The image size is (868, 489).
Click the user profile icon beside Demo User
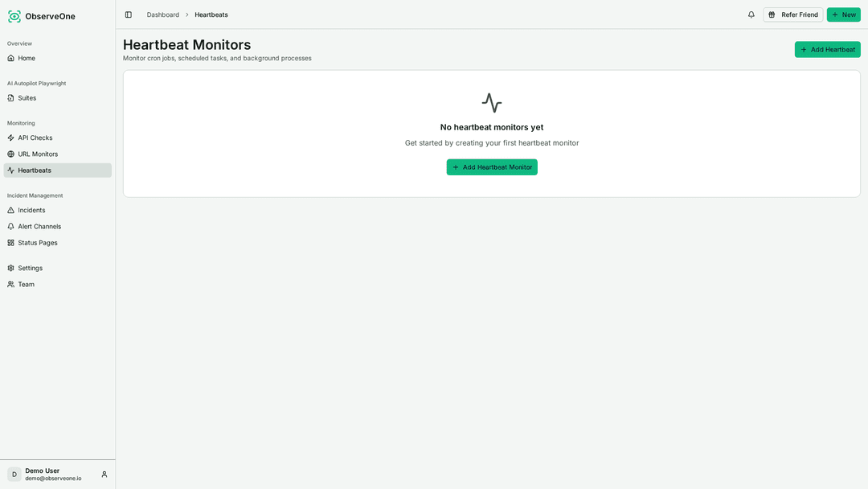[x=104, y=475]
